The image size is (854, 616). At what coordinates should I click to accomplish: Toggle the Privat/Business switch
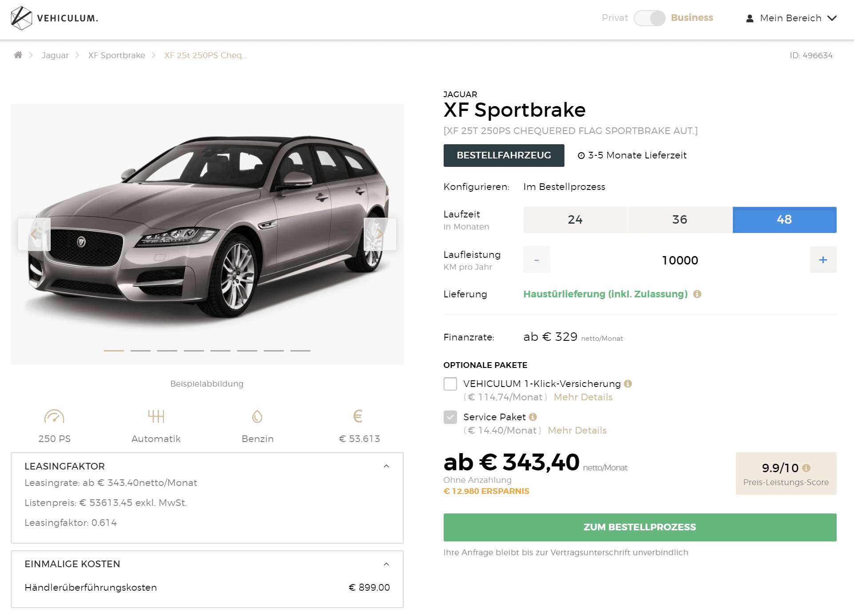[649, 18]
